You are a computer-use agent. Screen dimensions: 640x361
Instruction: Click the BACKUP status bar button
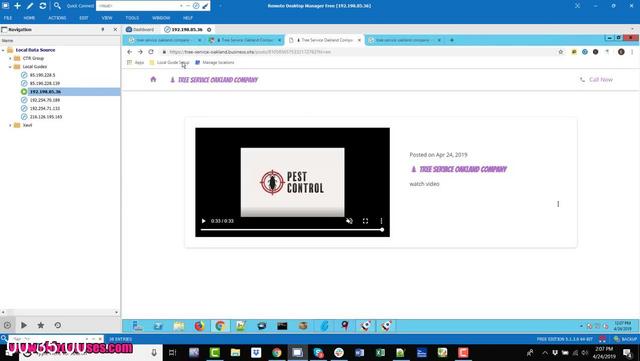pos(625,339)
